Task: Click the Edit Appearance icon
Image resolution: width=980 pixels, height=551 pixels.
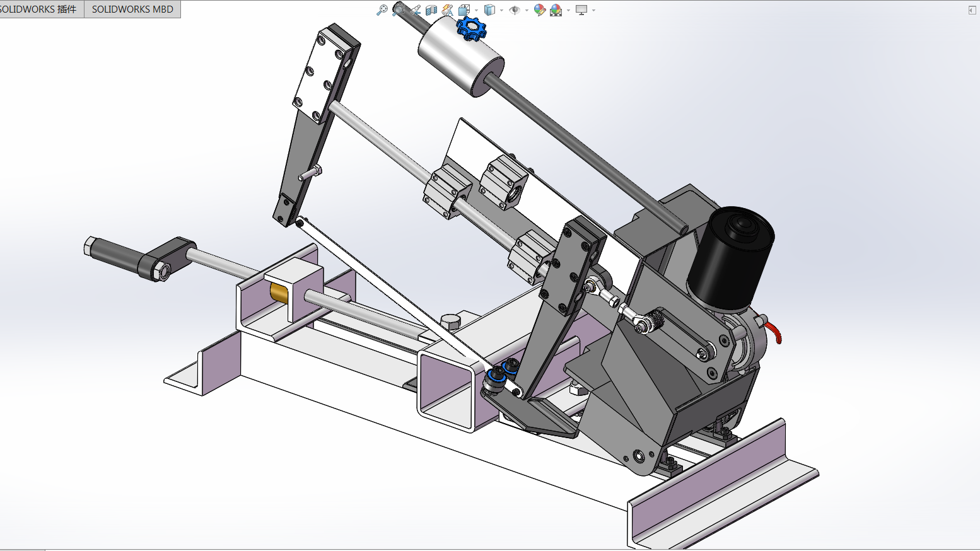Action: coord(539,9)
